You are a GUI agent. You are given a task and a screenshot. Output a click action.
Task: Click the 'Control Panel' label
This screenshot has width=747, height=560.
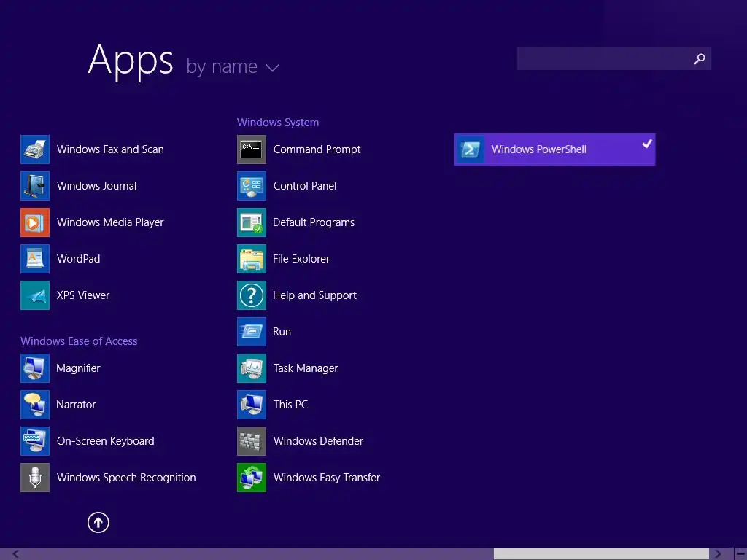(305, 186)
